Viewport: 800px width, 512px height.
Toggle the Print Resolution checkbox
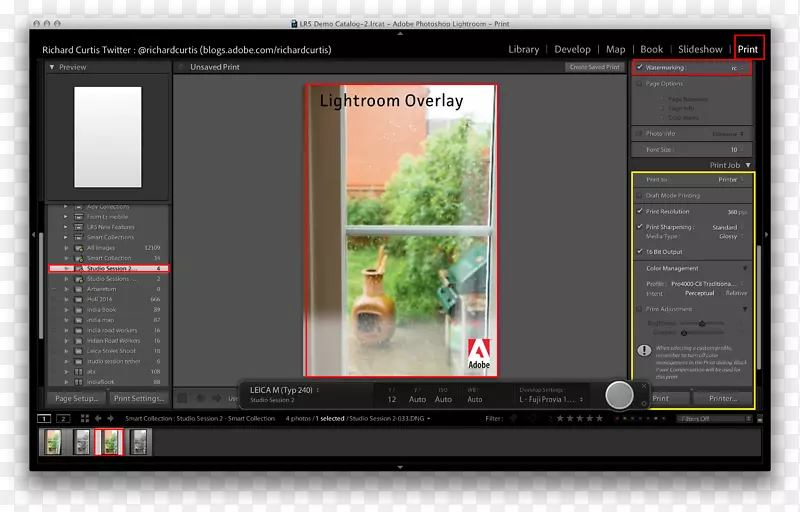coord(639,211)
